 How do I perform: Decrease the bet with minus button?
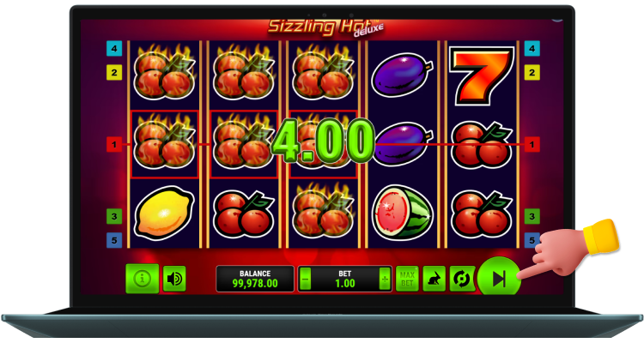[305, 279]
